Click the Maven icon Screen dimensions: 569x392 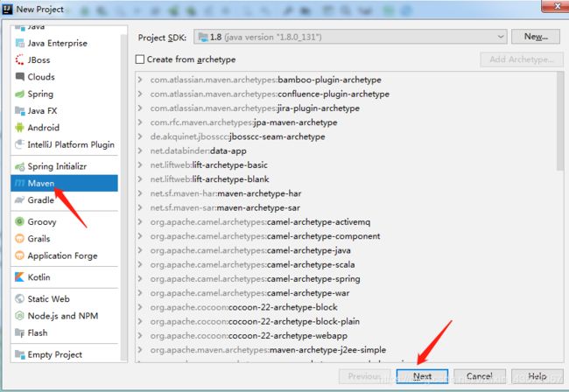(x=19, y=183)
